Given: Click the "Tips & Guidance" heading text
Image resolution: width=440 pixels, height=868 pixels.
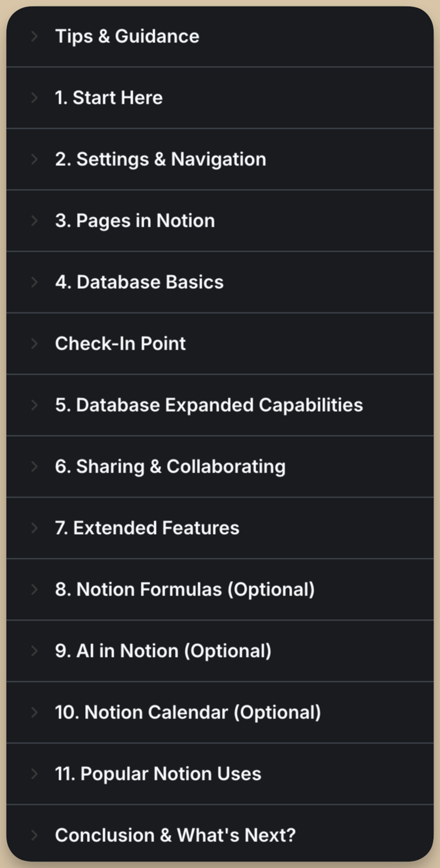Looking at the screenshot, I should click(127, 36).
